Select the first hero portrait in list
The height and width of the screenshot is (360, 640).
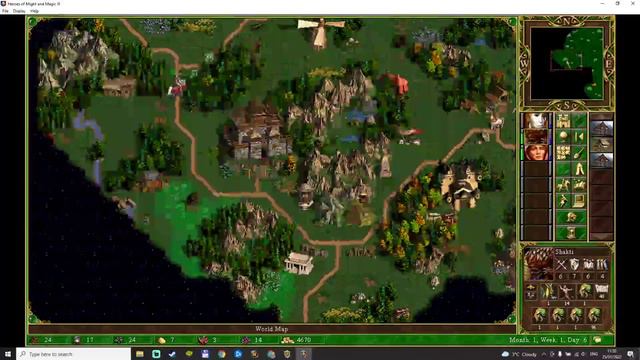pos(536,121)
